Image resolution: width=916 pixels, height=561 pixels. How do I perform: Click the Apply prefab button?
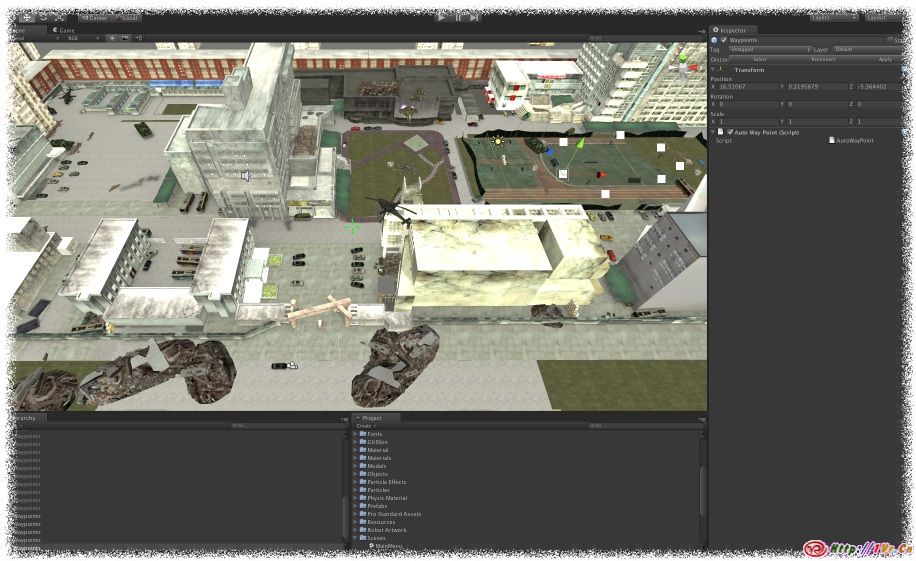pyautogui.click(x=884, y=59)
